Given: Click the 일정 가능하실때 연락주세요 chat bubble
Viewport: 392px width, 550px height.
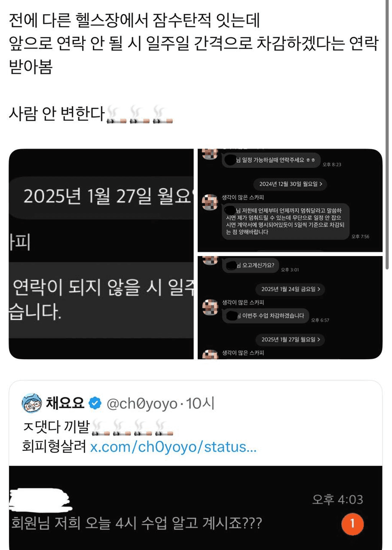Looking at the screenshot, I should pos(271,160).
